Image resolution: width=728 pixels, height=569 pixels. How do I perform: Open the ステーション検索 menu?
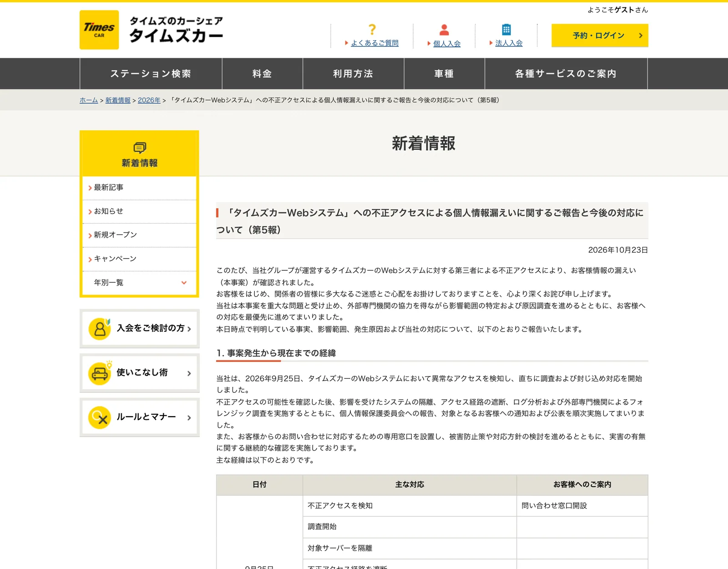[x=151, y=74]
